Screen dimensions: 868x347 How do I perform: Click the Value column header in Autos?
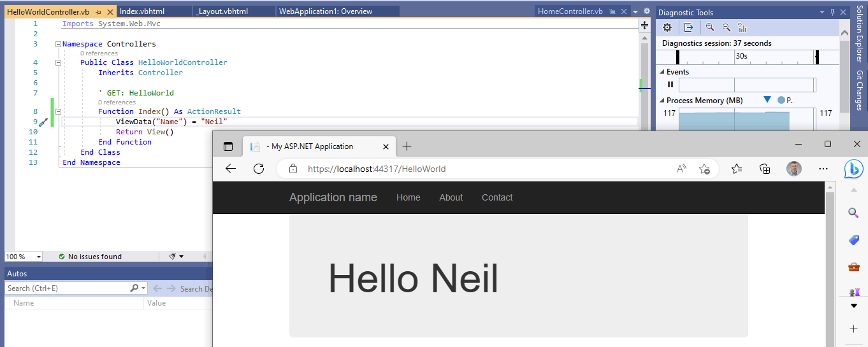178,303
